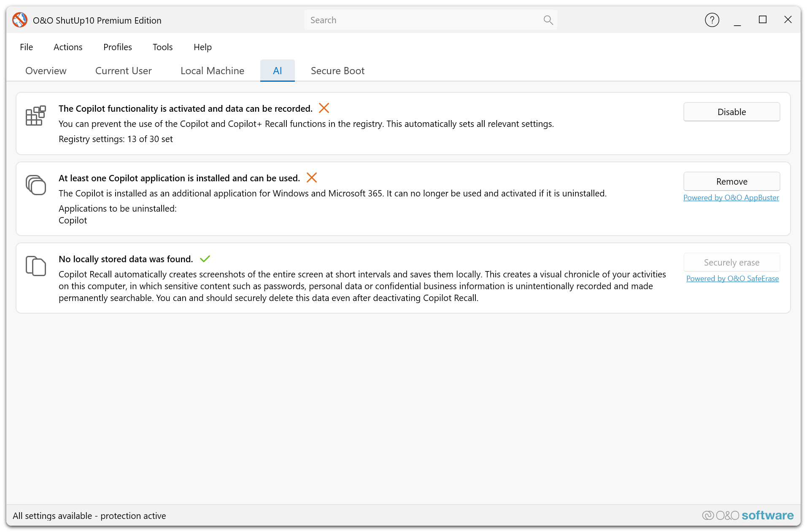Image resolution: width=807 pixels, height=532 pixels.
Task: Switch to the Secure Boot tab
Action: click(338, 71)
